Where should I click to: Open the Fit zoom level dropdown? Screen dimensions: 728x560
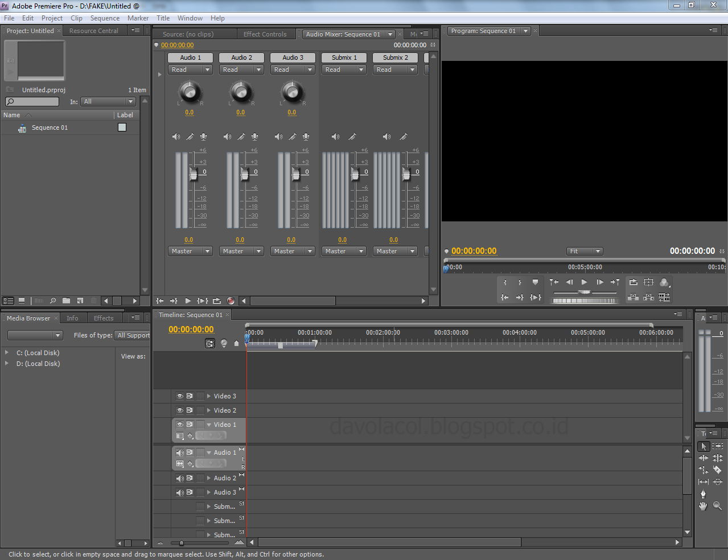click(585, 251)
